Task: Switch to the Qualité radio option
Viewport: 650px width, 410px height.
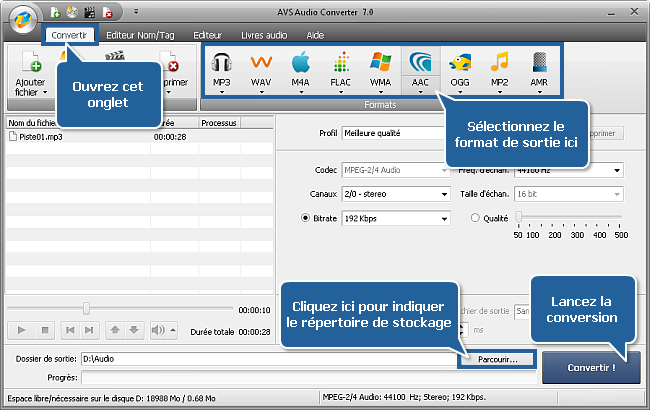Action: [x=475, y=217]
